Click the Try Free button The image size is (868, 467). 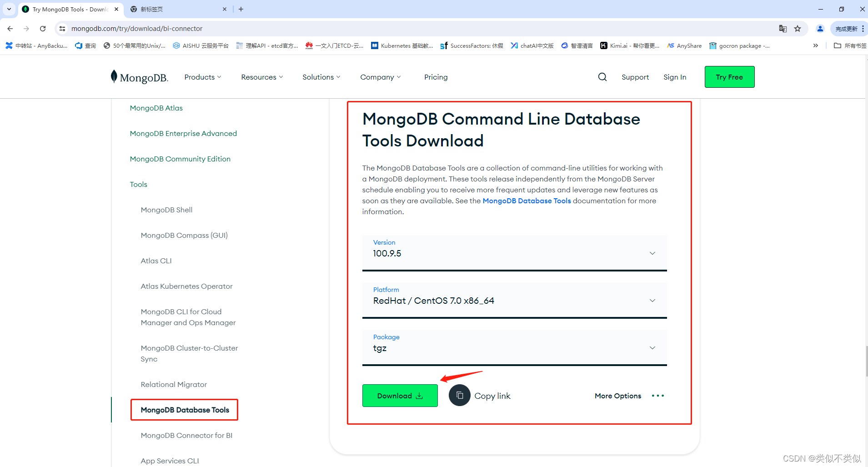tap(729, 76)
